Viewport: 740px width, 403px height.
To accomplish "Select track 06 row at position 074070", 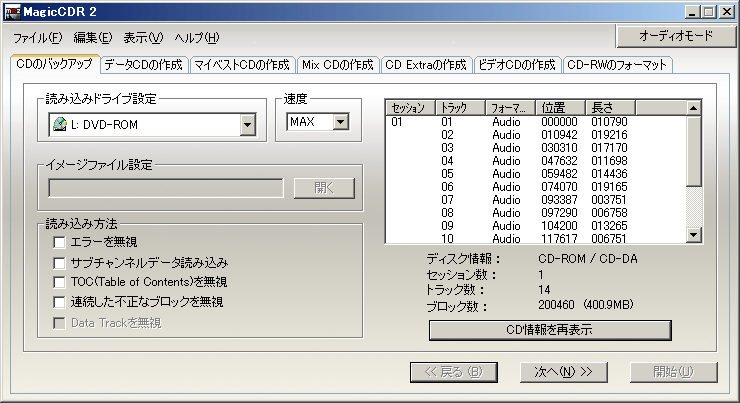I will click(536, 187).
